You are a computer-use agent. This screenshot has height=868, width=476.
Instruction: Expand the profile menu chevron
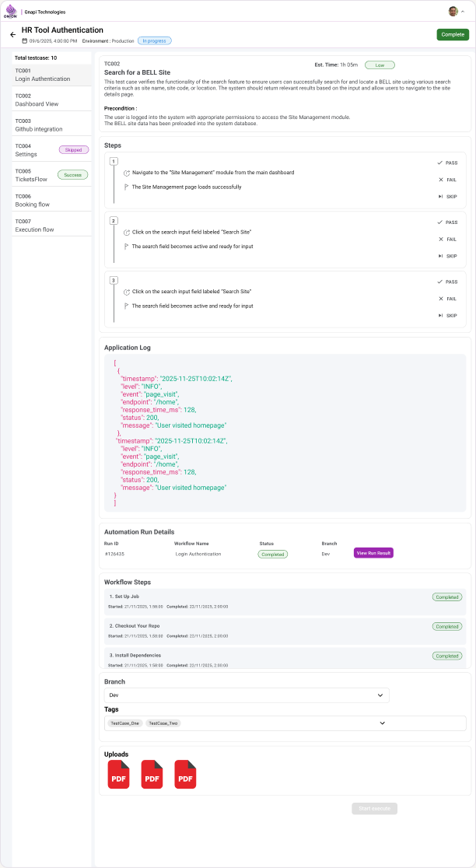(463, 12)
